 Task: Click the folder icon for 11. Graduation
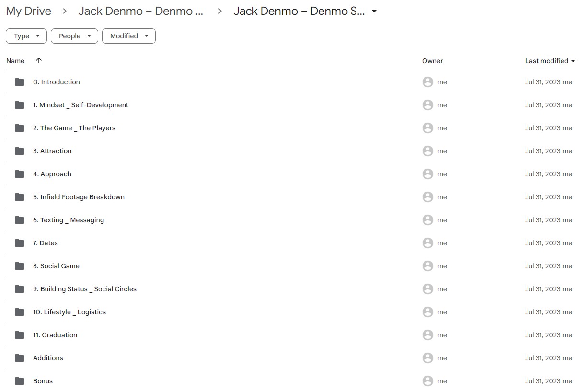click(20, 335)
